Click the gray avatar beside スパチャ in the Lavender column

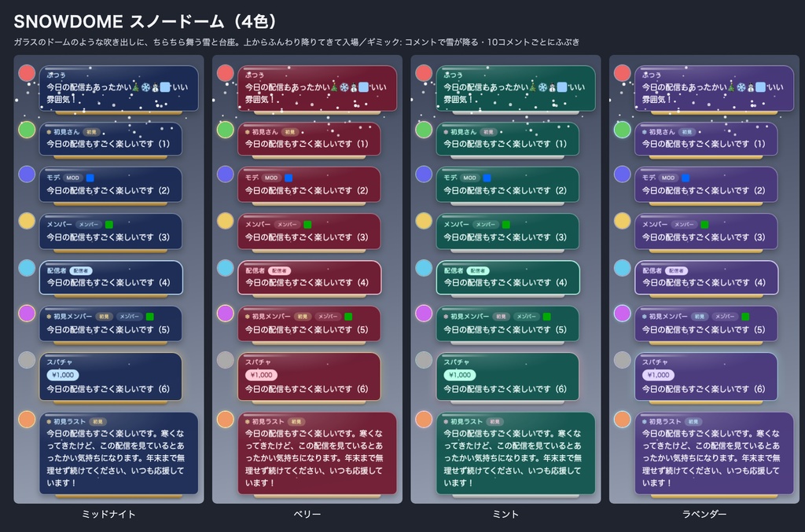(623, 360)
